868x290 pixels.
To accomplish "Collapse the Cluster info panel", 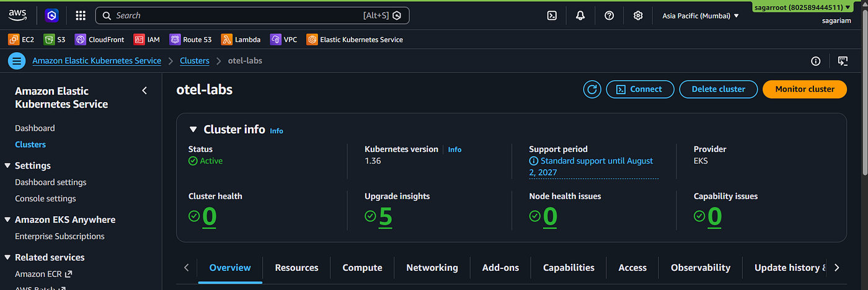I will pos(193,130).
